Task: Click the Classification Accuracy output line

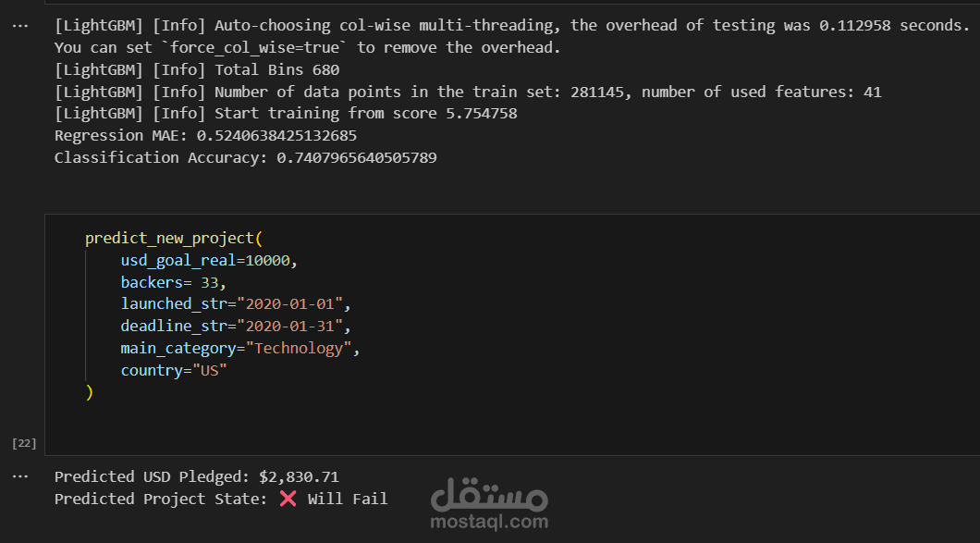Action: coord(245,158)
